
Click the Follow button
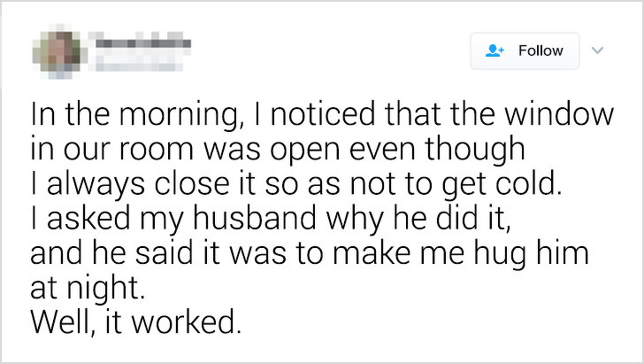coord(525,50)
